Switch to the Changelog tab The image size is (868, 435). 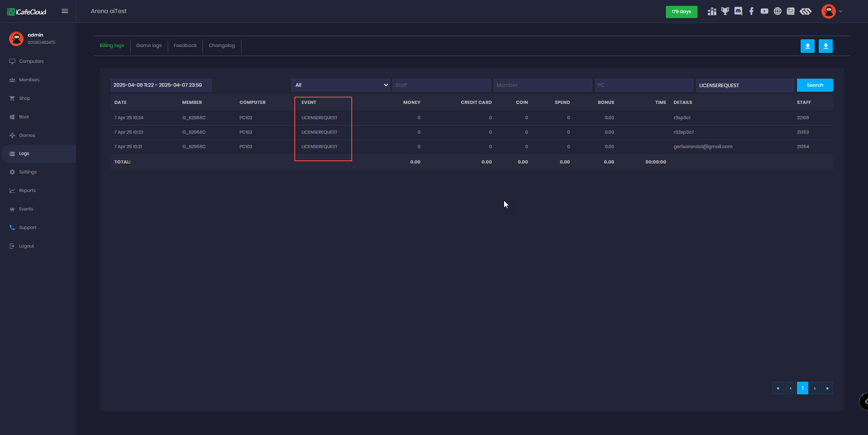click(222, 46)
